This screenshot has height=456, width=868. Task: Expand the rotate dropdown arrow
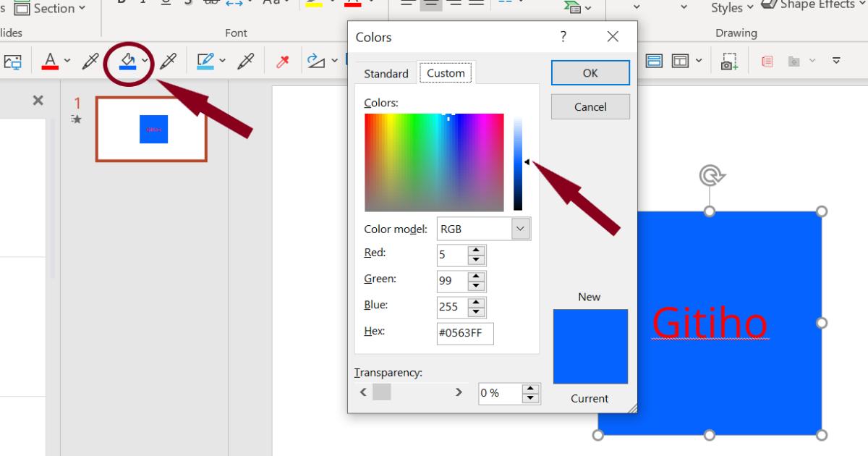[x=335, y=61]
